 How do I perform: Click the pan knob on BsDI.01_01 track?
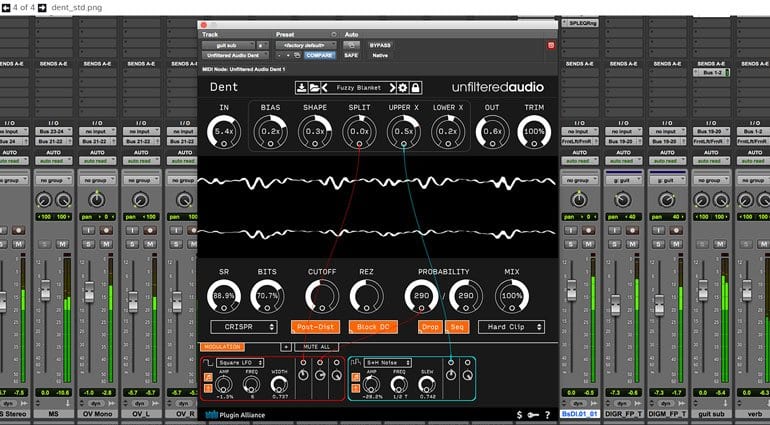click(579, 199)
